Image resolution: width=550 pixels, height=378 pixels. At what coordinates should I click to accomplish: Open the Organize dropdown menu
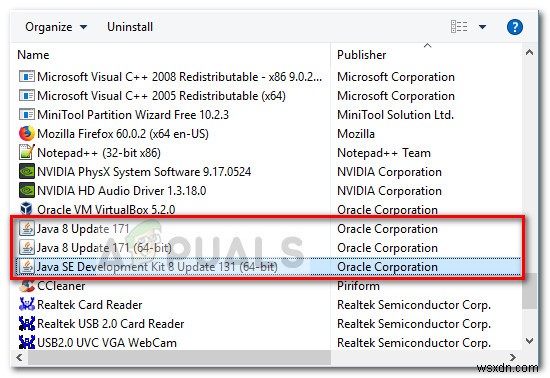(56, 27)
